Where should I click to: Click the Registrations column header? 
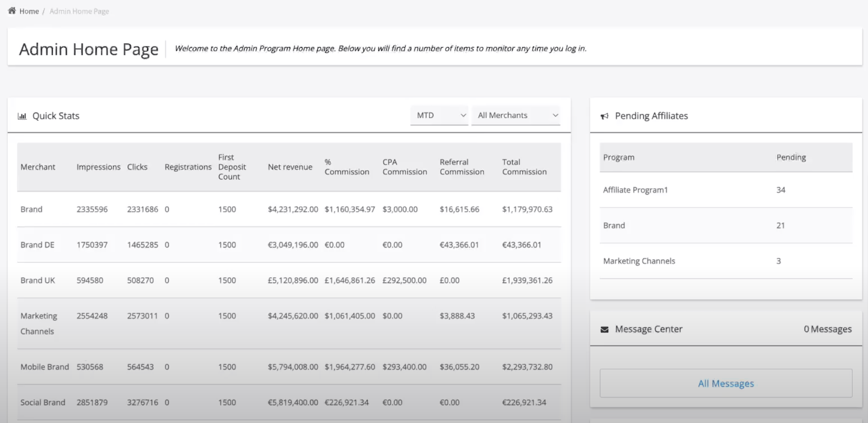click(x=188, y=167)
